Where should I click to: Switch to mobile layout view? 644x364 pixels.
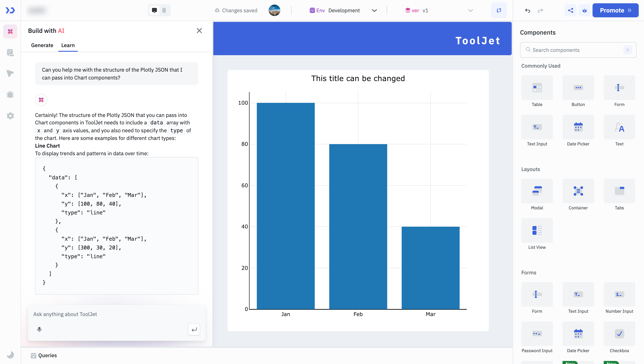(164, 11)
